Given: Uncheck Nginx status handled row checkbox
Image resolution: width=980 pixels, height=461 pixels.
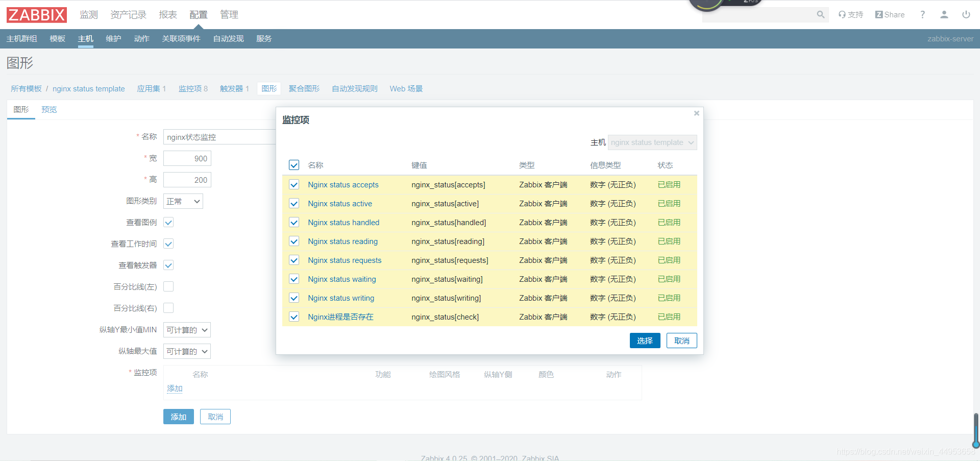Looking at the screenshot, I should [294, 222].
